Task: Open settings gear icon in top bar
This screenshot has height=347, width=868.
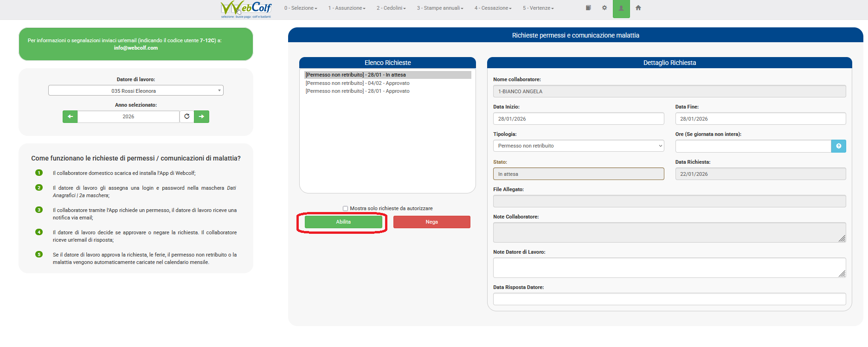Action: 604,8
